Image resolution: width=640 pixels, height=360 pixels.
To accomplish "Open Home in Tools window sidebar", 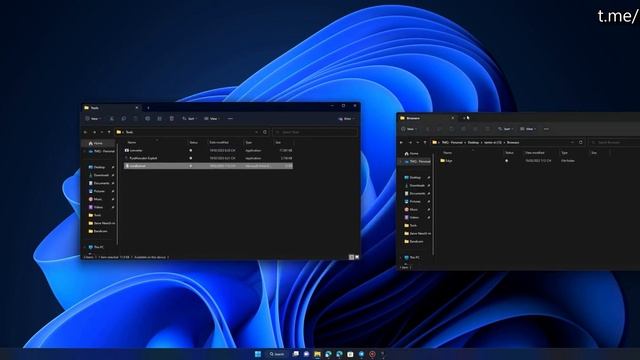I will [x=98, y=143].
